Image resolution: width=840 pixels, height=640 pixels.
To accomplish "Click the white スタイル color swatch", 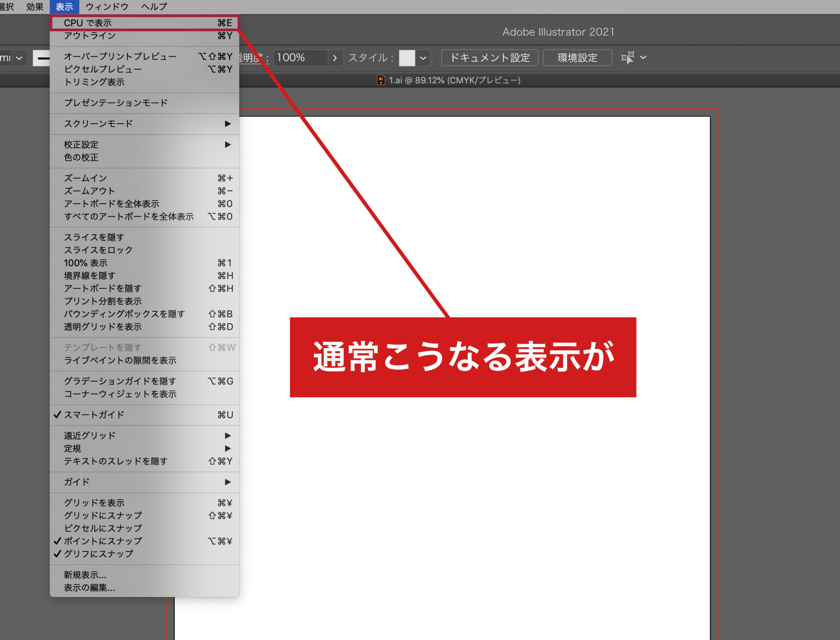I will point(407,57).
